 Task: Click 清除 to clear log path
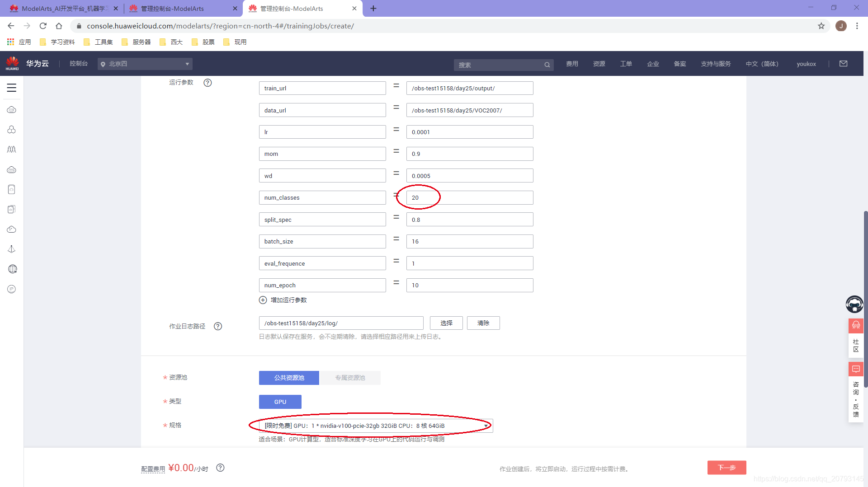[x=483, y=323]
